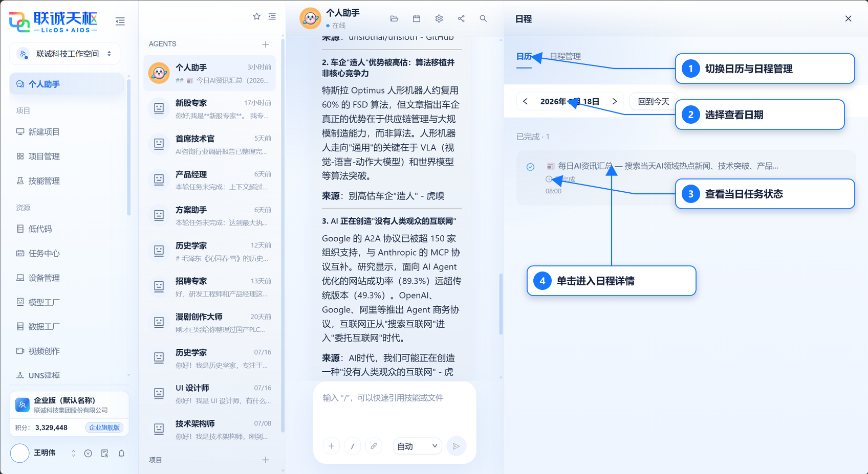The image size is (868, 474).
Task: Collapse the left sidebar menu icon
Action: [x=120, y=21]
